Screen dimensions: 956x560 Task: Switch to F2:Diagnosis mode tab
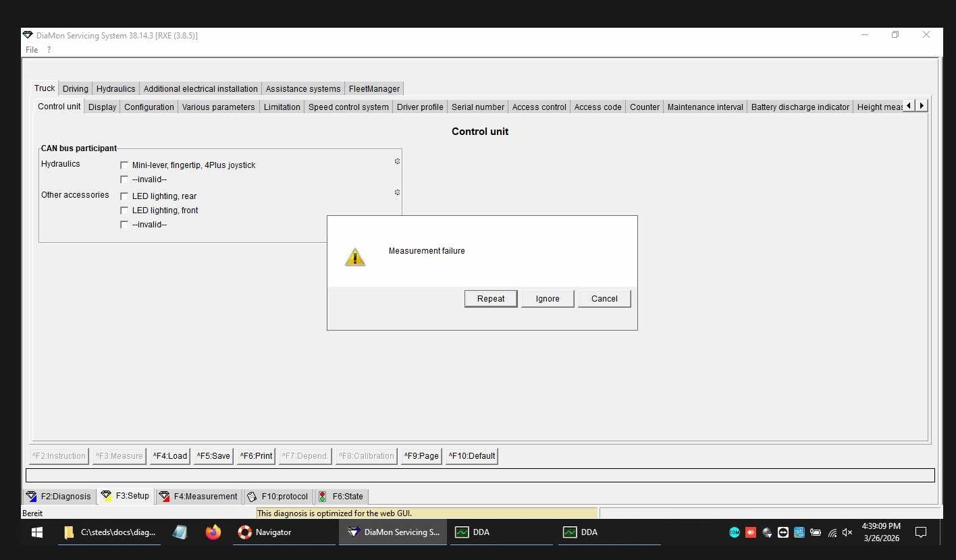click(x=59, y=497)
